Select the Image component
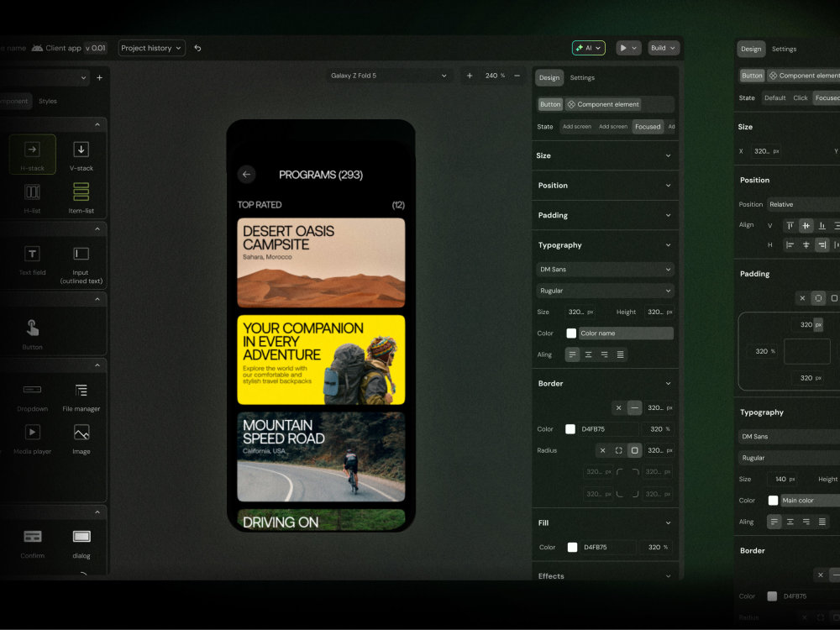Image resolution: width=840 pixels, height=630 pixels. click(x=81, y=439)
